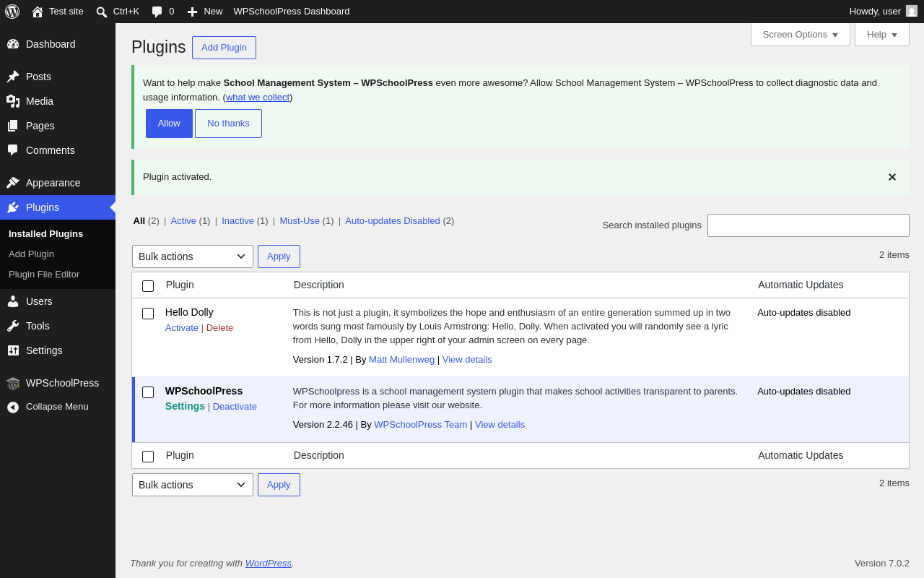Open Installed Plugins submenu item
Viewport: 924px width, 578px height.
(x=58, y=233)
